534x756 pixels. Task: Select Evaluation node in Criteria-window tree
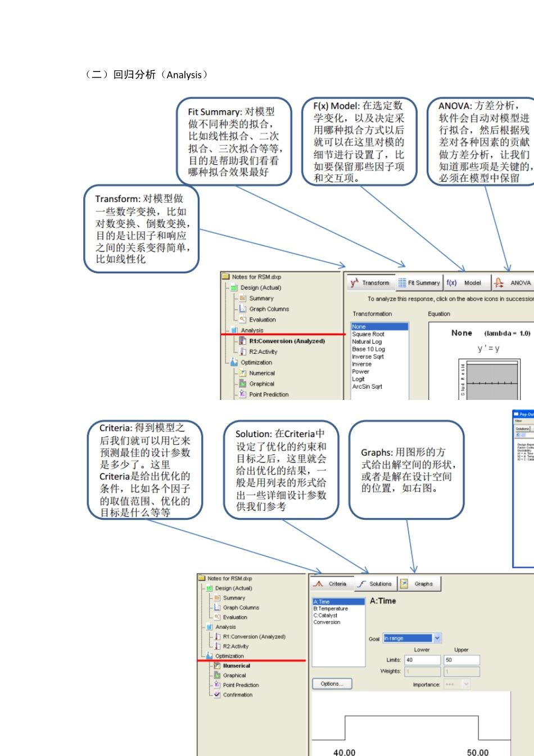point(235,617)
